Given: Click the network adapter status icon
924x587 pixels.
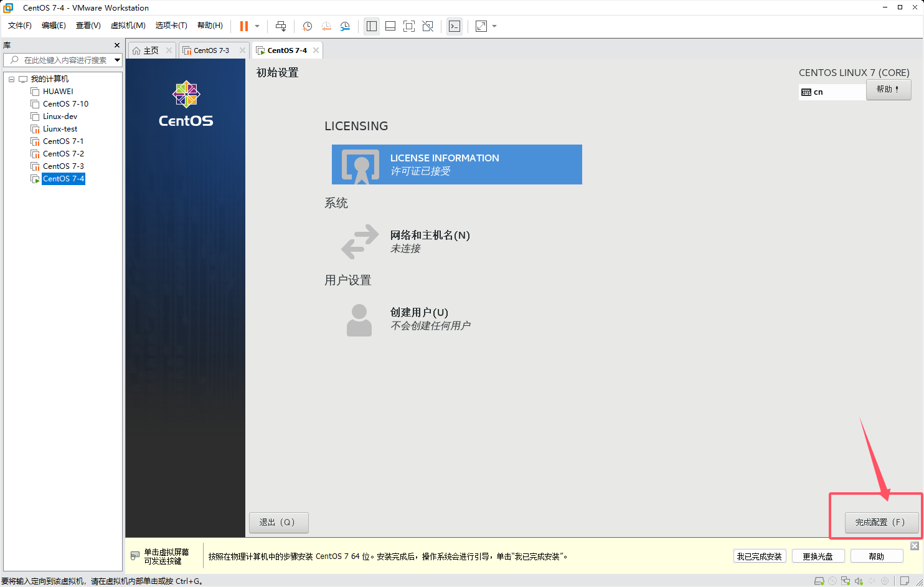Looking at the screenshot, I should point(846,581).
